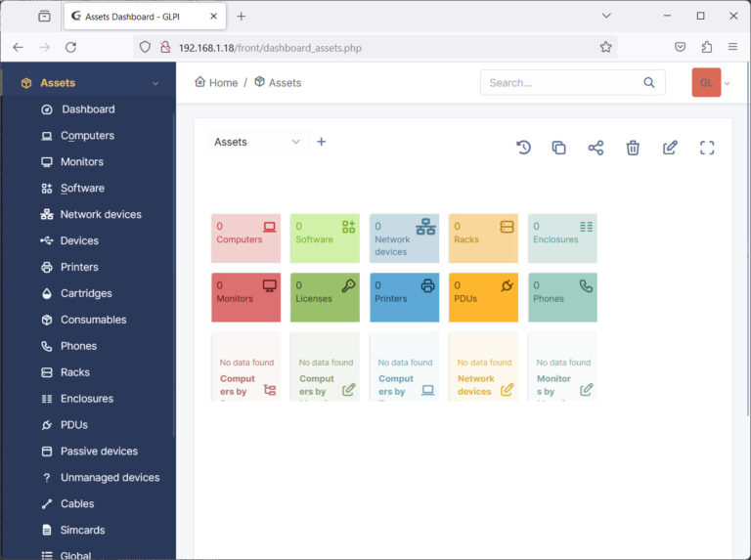Viewport: 751px width, 560px height.
Task: Click into the Search input field
Action: pos(562,83)
